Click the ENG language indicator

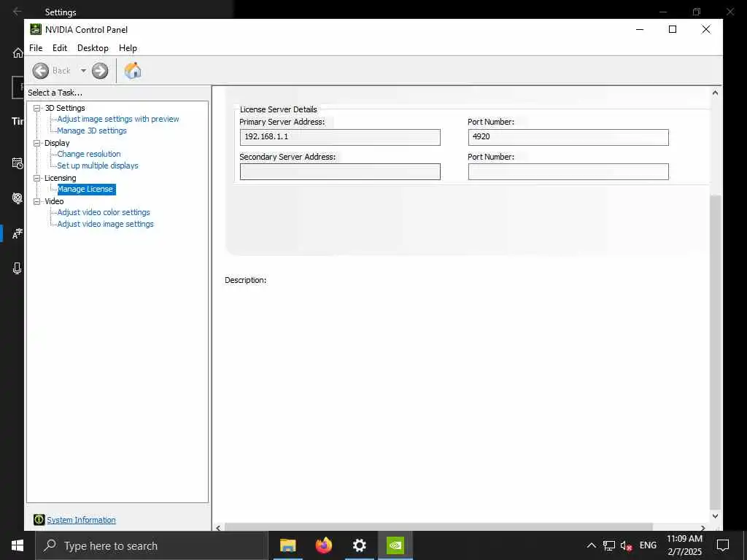pos(648,545)
